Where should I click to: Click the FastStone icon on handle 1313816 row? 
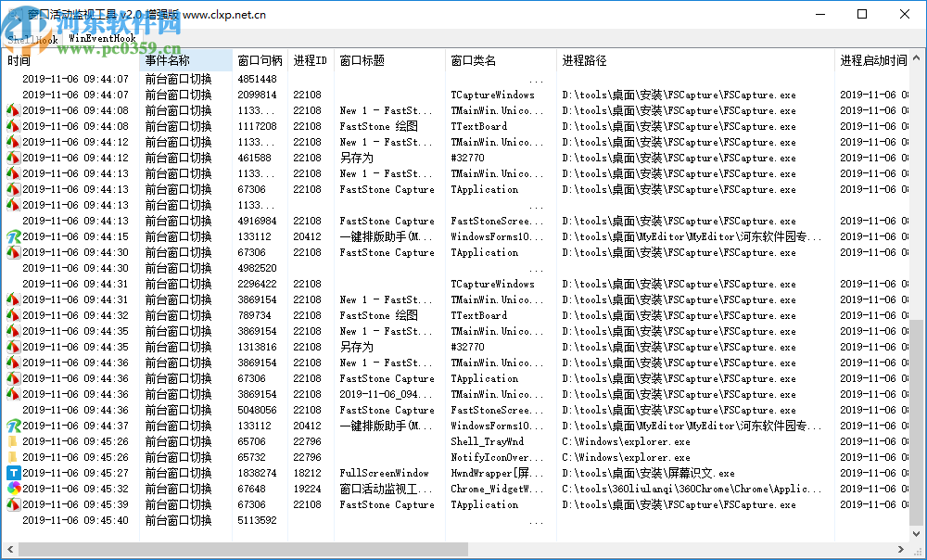[x=13, y=347]
